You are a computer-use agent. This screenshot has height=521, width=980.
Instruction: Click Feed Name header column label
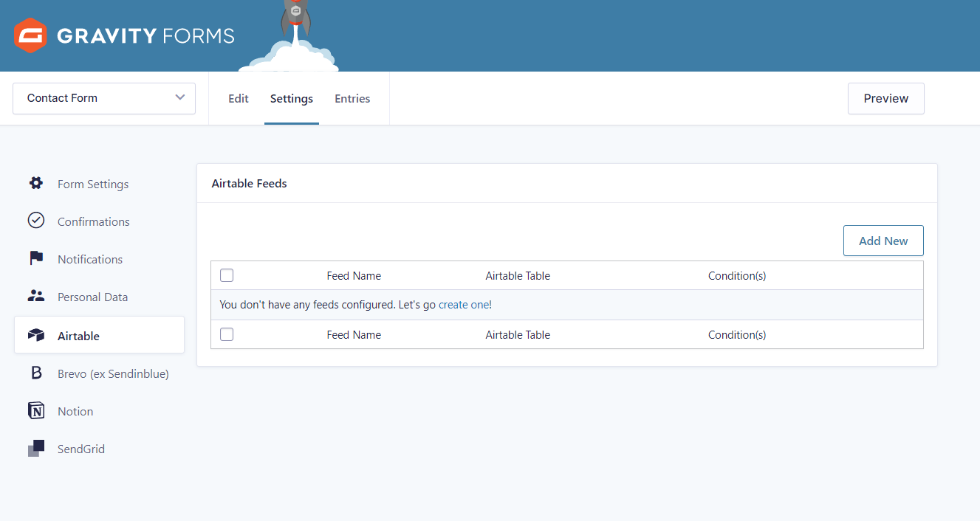click(354, 275)
